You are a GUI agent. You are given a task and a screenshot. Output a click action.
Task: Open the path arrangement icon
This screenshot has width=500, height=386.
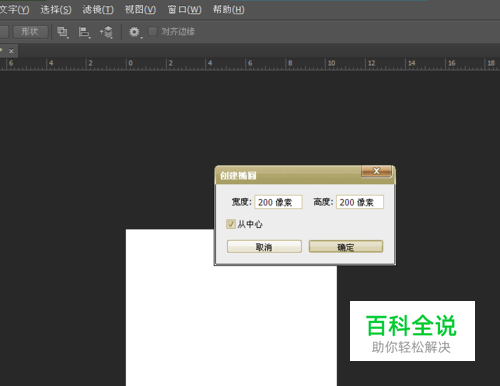point(107,32)
